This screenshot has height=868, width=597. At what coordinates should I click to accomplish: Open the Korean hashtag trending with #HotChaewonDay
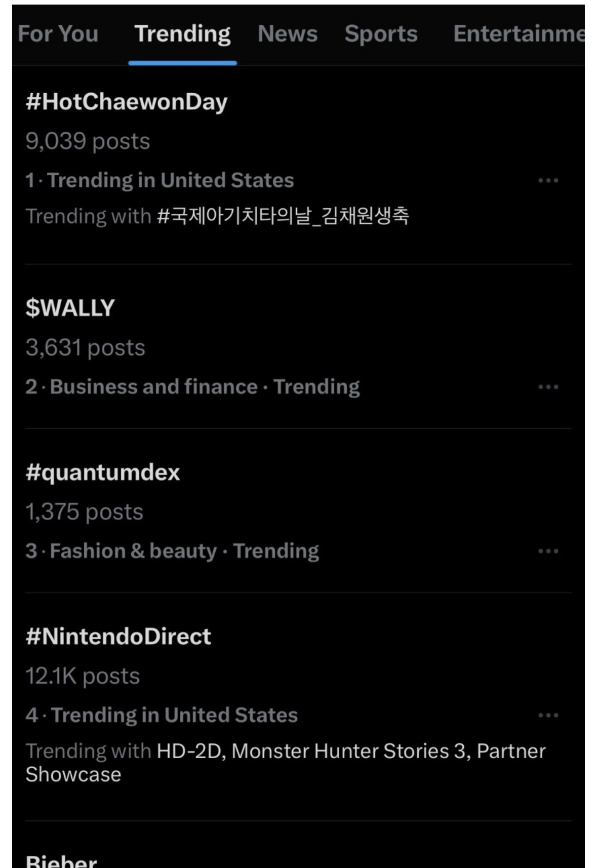tap(283, 216)
